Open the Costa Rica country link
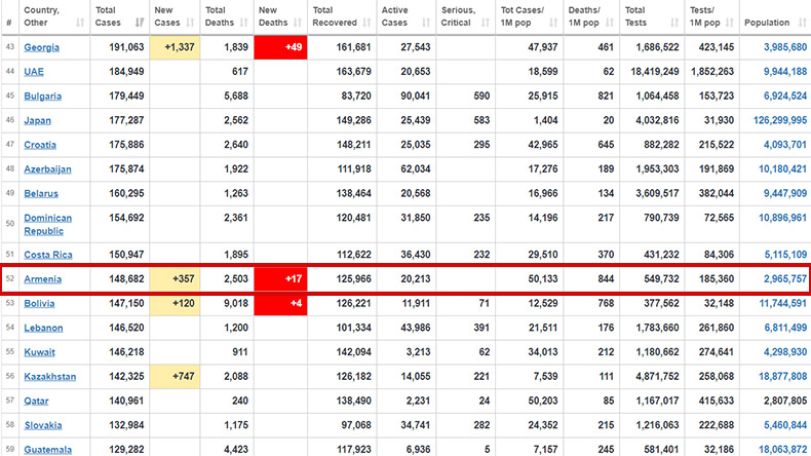 coord(48,254)
